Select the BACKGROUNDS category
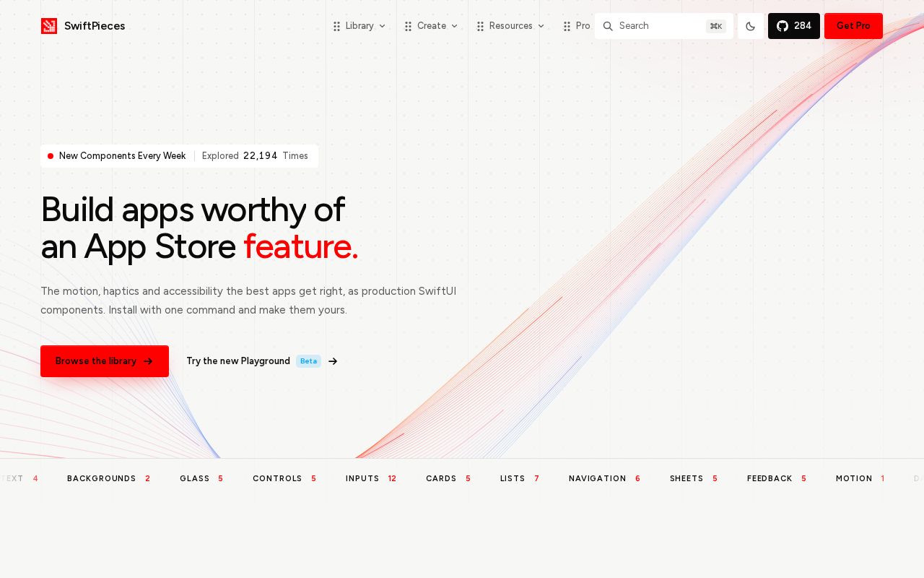 click(109, 478)
